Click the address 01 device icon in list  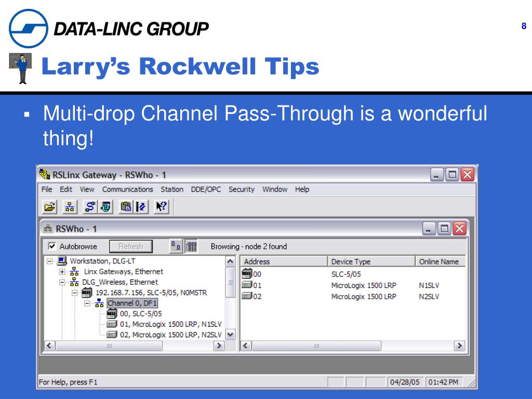(247, 285)
